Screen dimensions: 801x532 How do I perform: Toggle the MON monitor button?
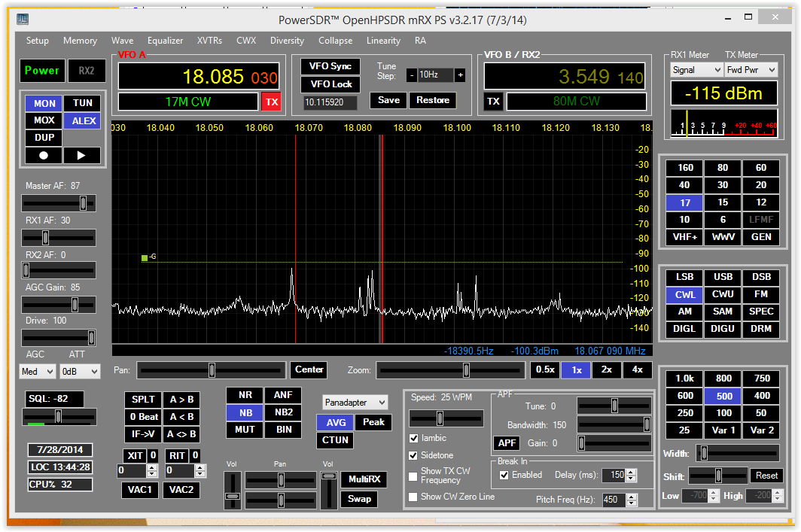click(44, 104)
